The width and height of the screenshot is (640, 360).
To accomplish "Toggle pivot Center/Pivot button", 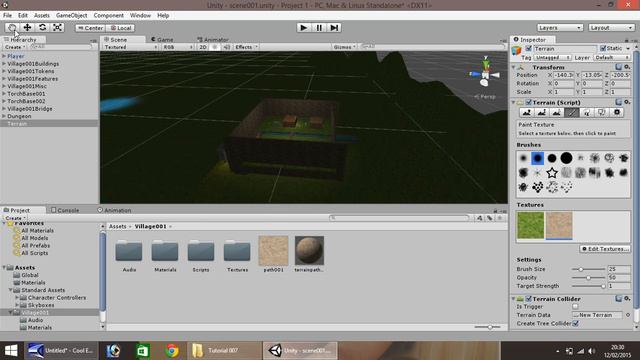I will [90, 28].
